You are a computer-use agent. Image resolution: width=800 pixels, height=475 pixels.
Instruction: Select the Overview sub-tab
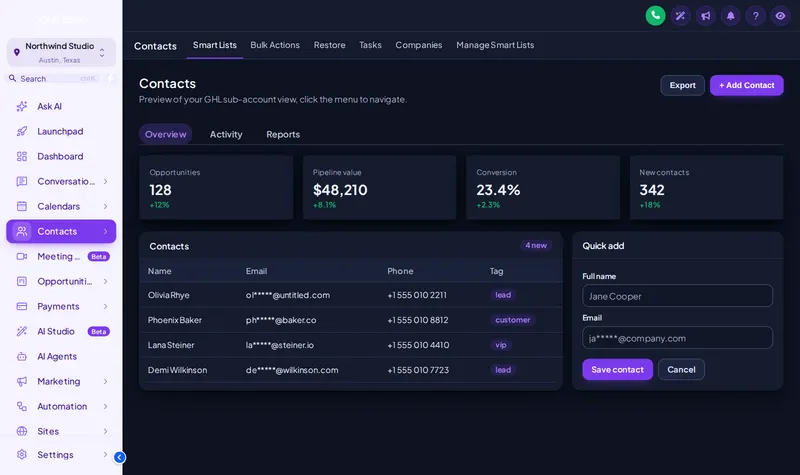(165, 134)
